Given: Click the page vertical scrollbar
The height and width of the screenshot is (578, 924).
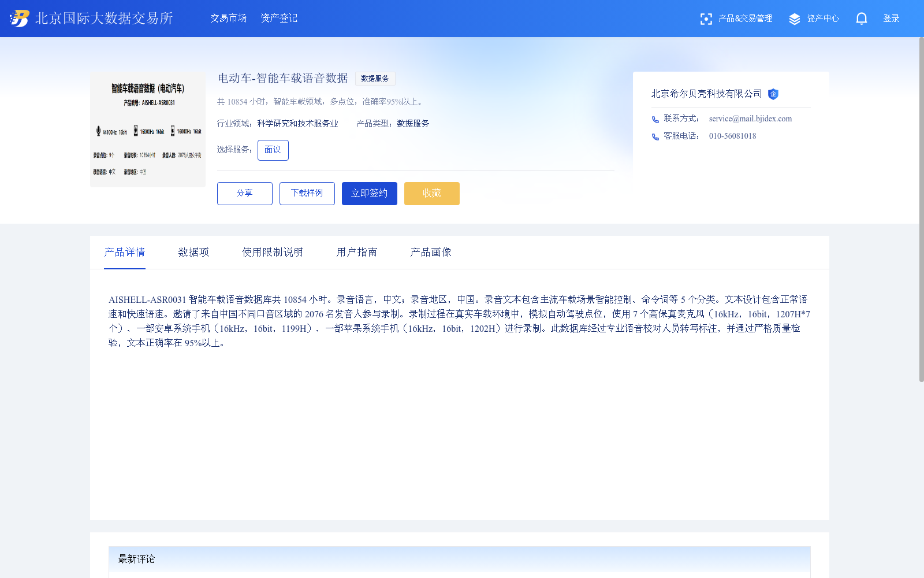Looking at the screenshot, I should [921, 209].
